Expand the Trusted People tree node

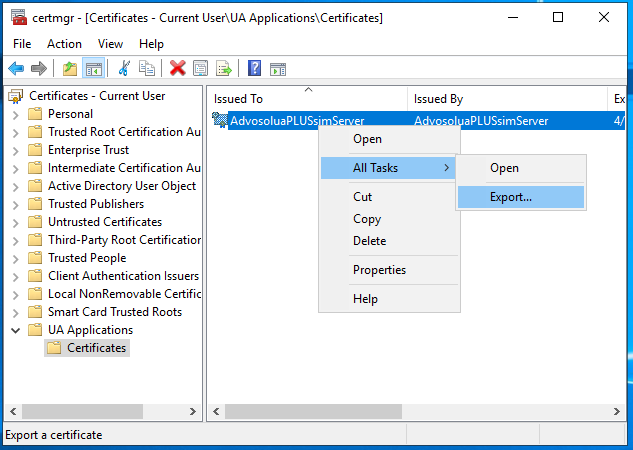15,258
